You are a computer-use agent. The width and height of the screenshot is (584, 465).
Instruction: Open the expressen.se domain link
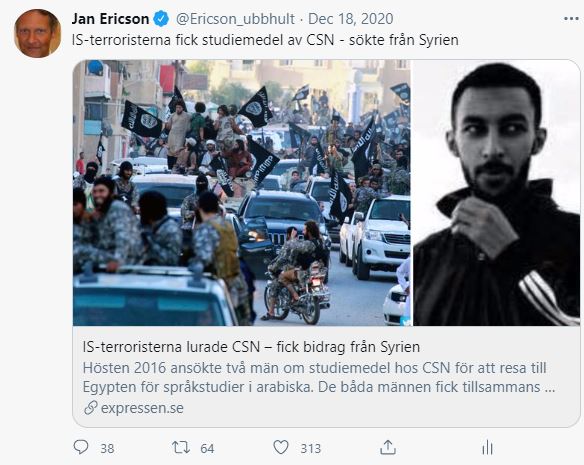[142, 408]
